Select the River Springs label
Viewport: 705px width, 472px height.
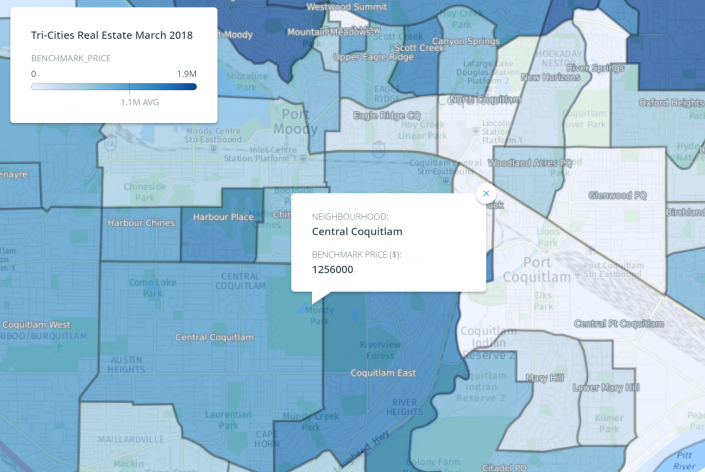coord(595,68)
